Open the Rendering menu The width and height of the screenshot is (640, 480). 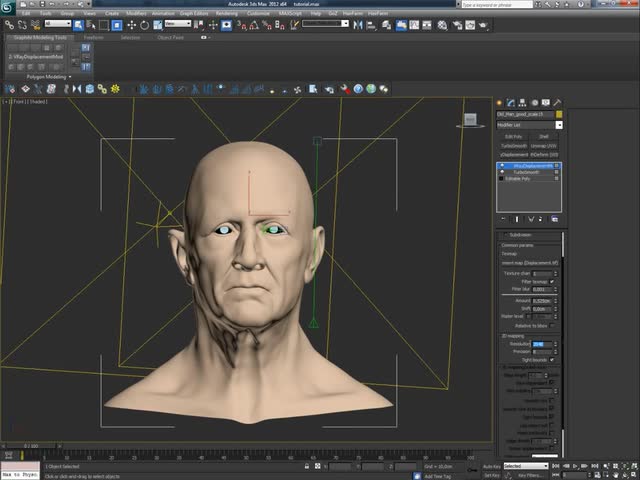pos(227,13)
